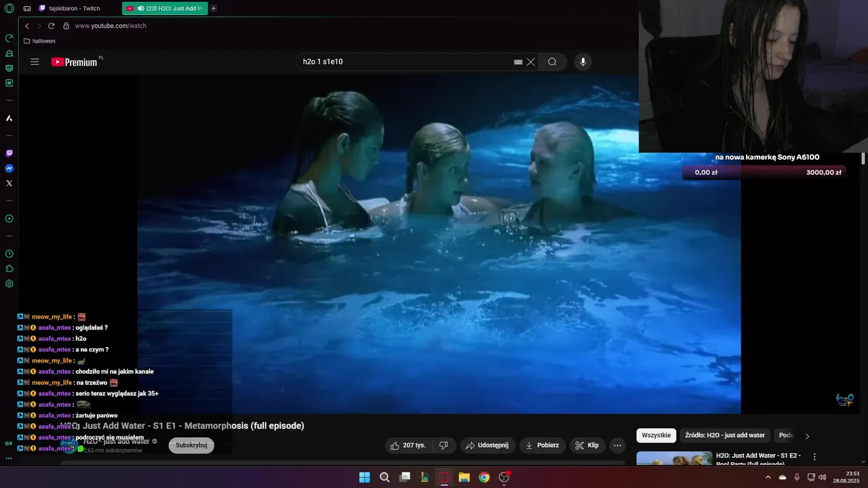The image size is (868, 488).
Task: Select the Wszystkie filter chip
Action: [656, 435]
